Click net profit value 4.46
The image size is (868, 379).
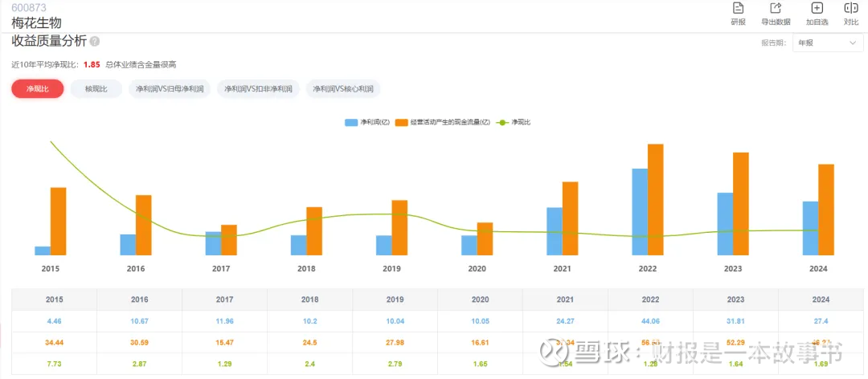tap(55, 321)
